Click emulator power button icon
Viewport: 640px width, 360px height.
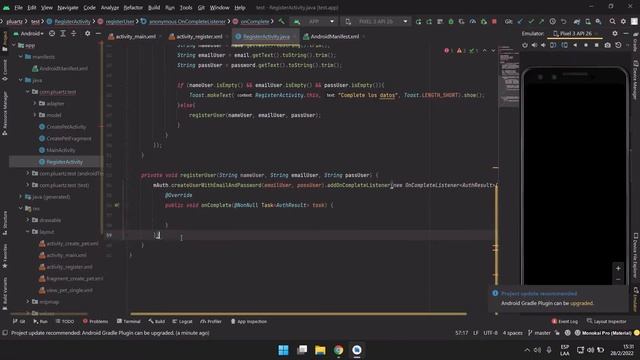pyautogui.click(x=525, y=45)
